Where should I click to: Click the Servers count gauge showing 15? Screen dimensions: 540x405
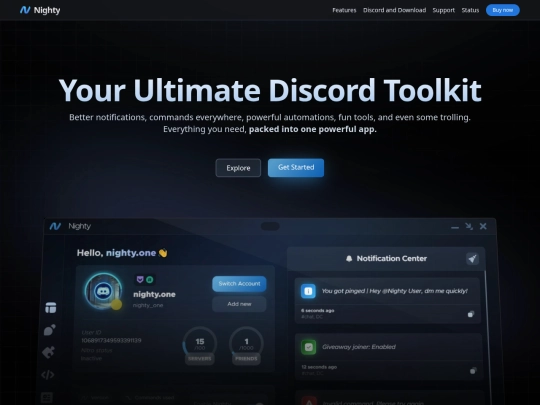pos(200,345)
